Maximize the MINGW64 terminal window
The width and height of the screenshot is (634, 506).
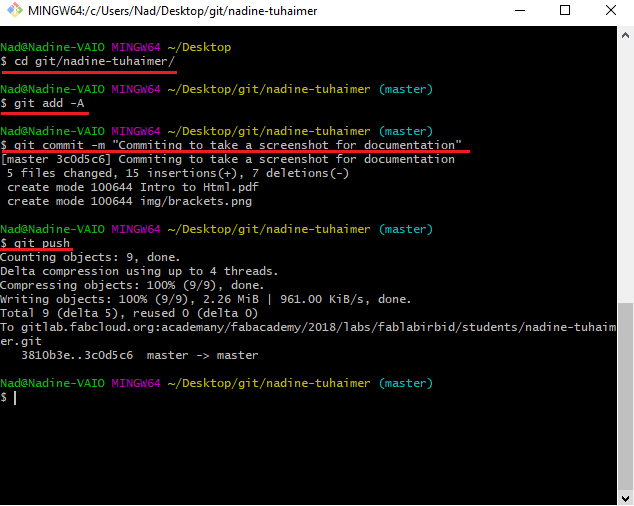565,11
